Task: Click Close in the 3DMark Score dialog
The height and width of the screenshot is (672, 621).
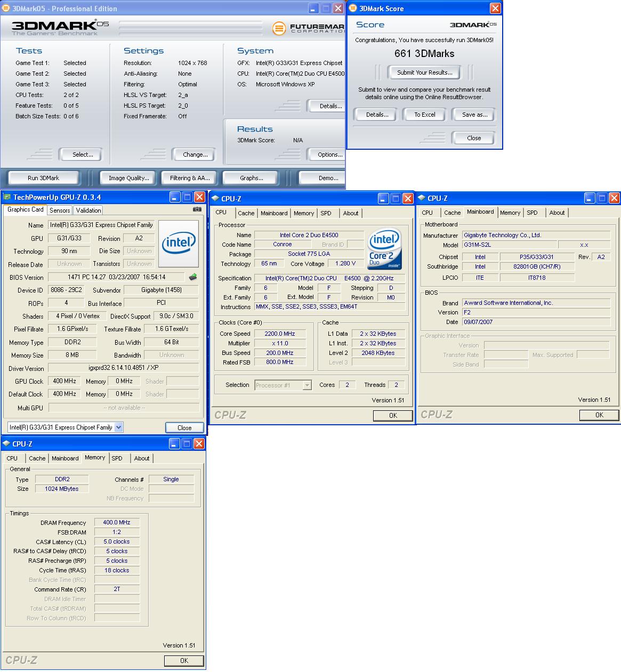Action: tap(474, 138)
